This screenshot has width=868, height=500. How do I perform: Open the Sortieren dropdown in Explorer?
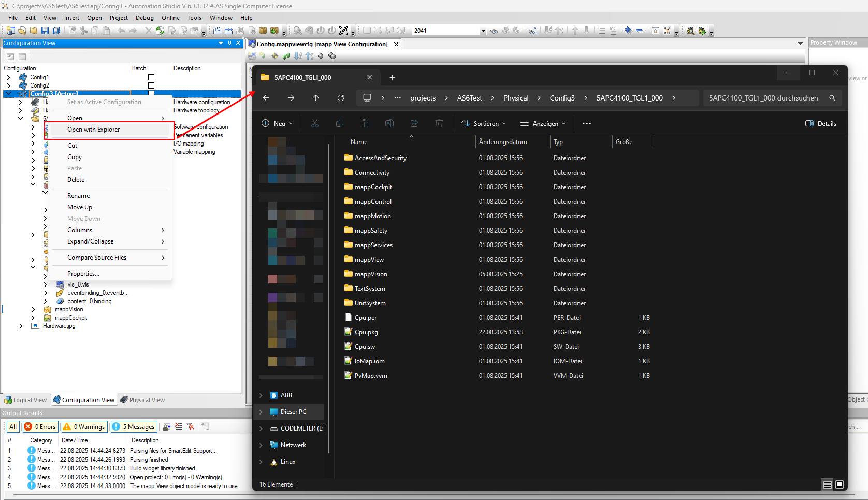(x=484, y=124)
